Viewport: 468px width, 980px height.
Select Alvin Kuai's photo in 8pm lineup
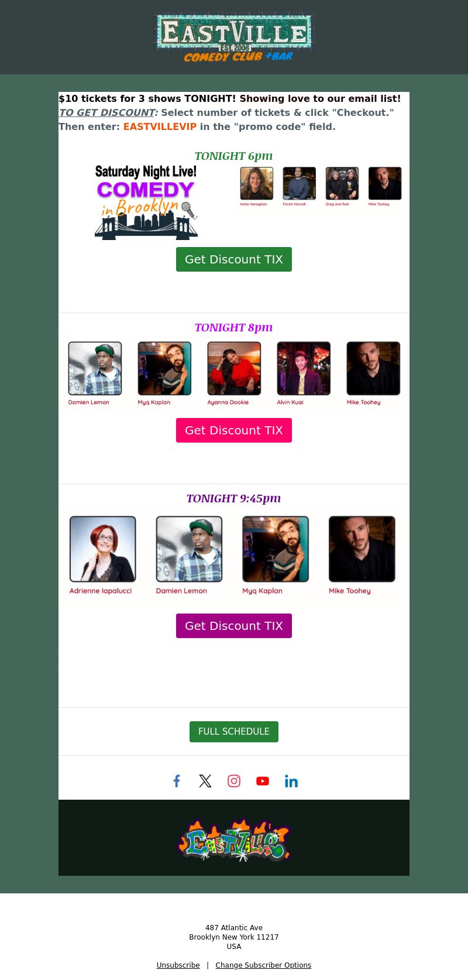pos(304,369)
